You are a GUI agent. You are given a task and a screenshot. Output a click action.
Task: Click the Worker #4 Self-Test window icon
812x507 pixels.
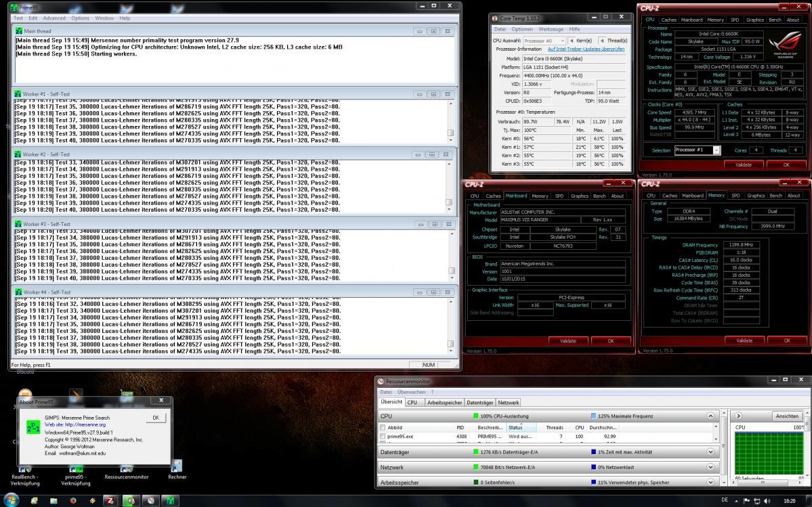tap(18, 292)
